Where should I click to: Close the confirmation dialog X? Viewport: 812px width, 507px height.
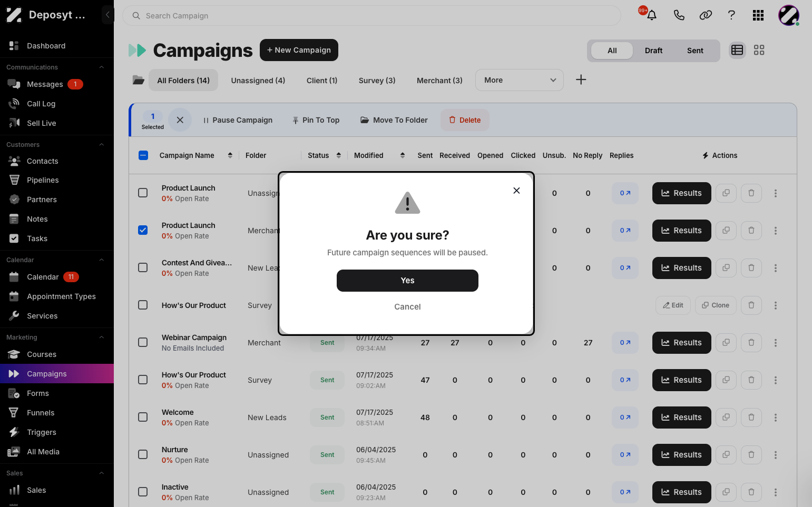(516, 191)
